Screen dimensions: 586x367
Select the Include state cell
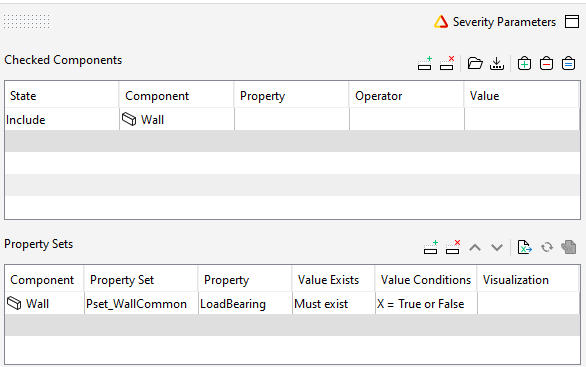[62, 120]
